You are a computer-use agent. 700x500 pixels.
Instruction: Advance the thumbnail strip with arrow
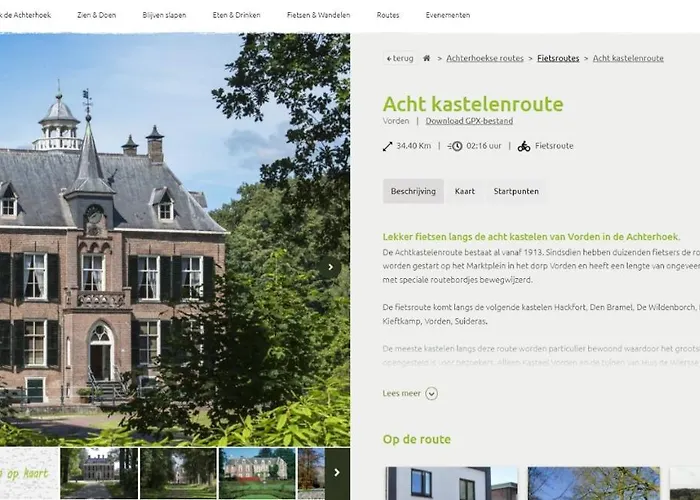pyautogui.click(x=337, y=473)
